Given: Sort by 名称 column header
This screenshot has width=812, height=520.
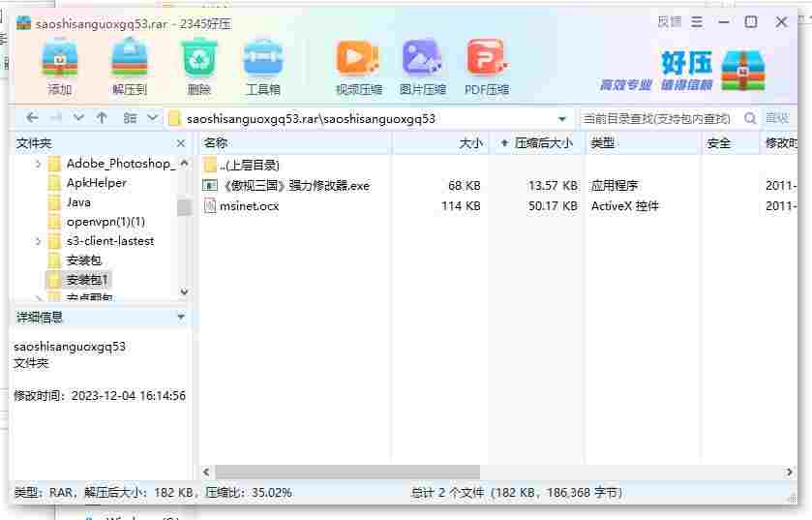Looking at the screenshot, I should tap(294, 143).
